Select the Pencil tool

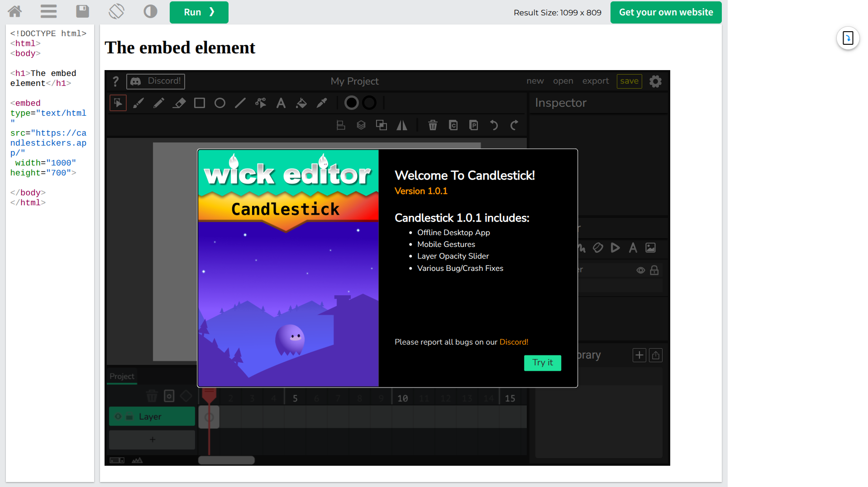pos(158,103)
